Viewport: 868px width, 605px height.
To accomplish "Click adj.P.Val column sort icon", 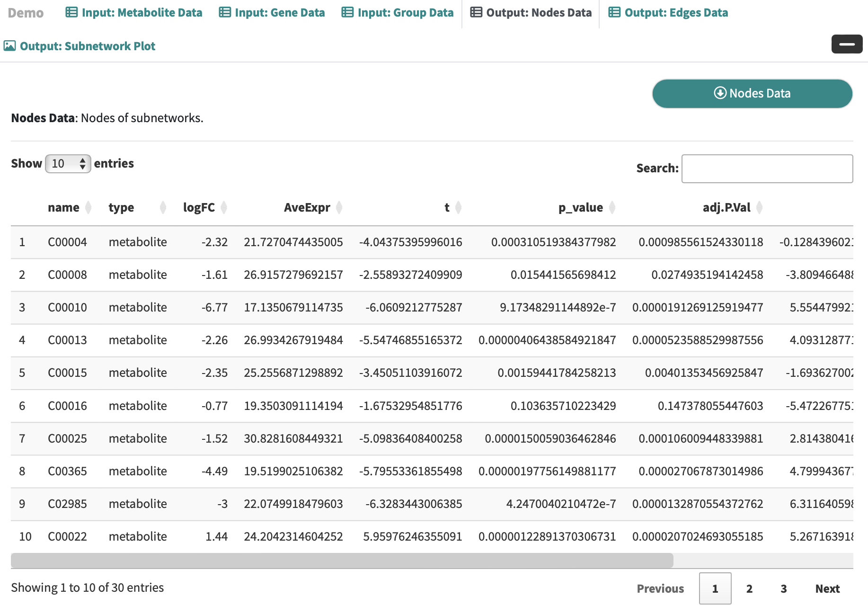I will point(759,208).
